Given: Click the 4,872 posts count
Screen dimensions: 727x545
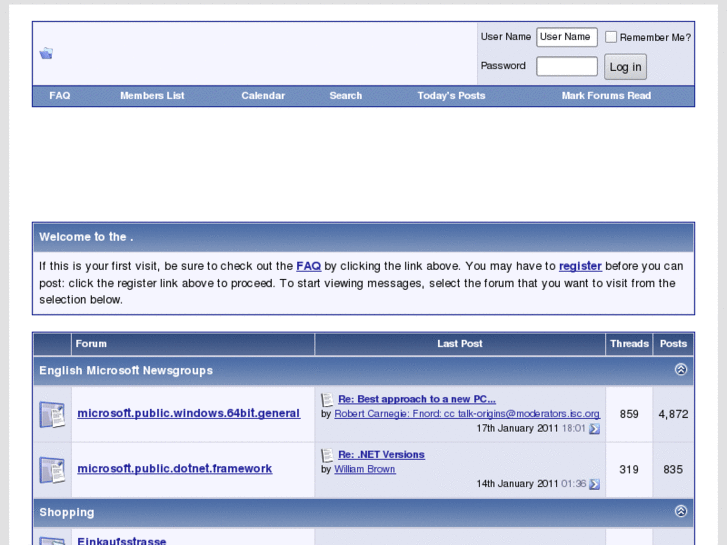Looking at the screenshot, I should pos(673,414).
